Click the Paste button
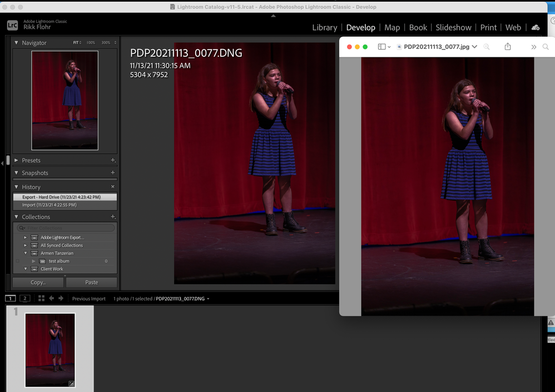 [91, 282]
